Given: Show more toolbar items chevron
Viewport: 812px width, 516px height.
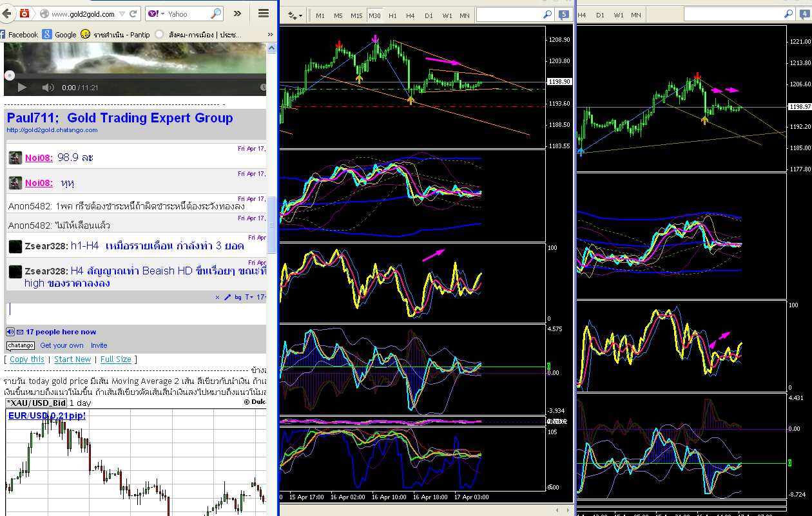Looking at the screenshot, I should pyautogui.click(x=238, y=14).
